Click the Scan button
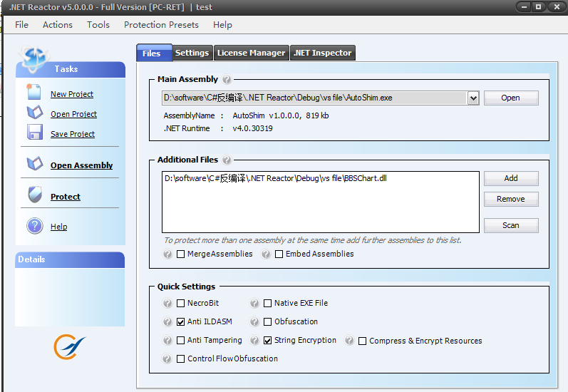The width and height of the screenshot is (568, 392). [x=511, y=225]
